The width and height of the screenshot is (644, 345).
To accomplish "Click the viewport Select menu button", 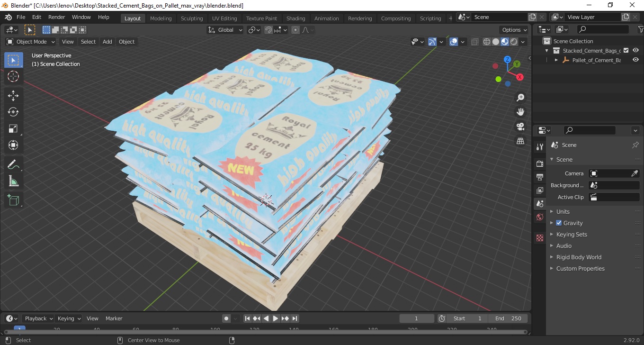I will [88, 42].
